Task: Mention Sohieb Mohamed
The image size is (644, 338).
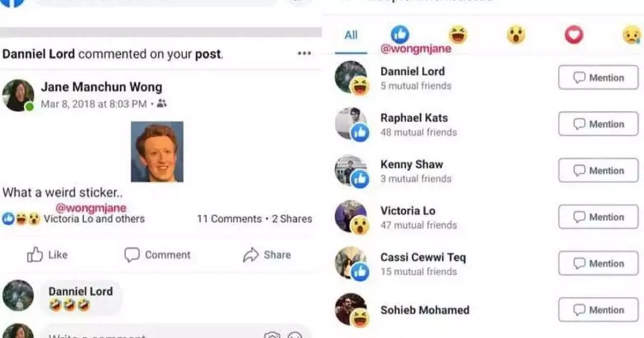Action: coord(598,310)
